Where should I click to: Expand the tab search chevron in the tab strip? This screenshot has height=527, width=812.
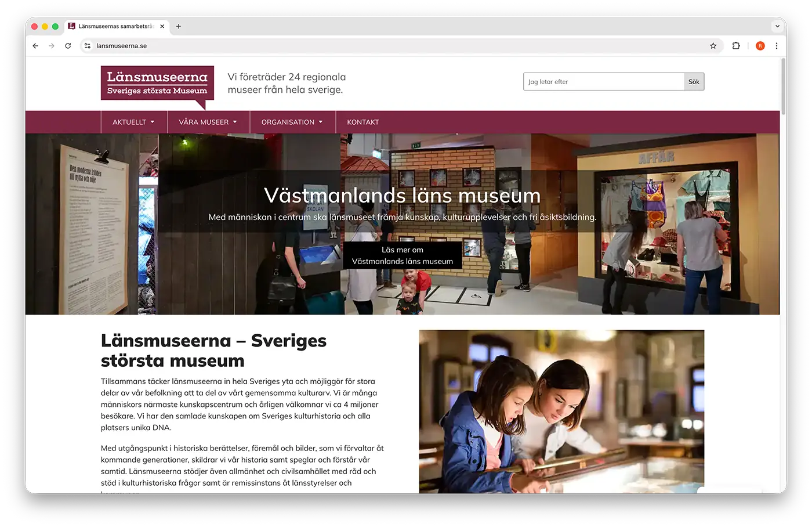(777, 26)
